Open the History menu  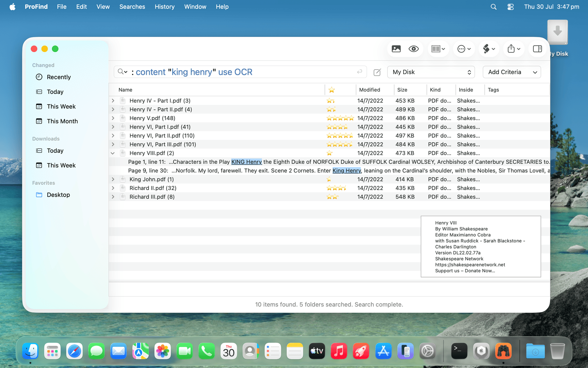click(165, 7)
